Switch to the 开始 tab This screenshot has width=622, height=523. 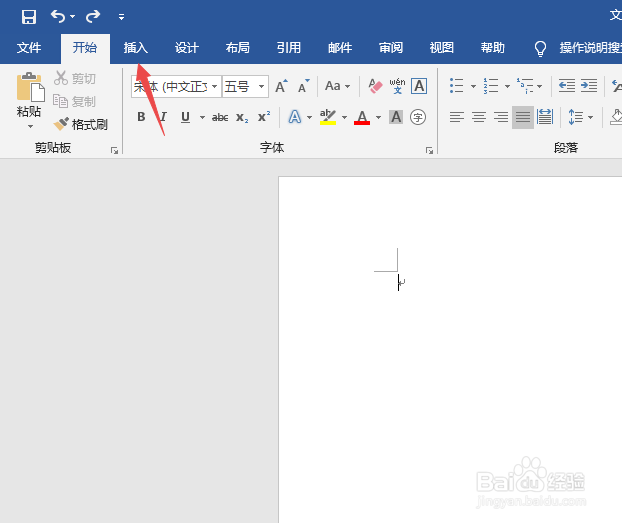(85, 48)
